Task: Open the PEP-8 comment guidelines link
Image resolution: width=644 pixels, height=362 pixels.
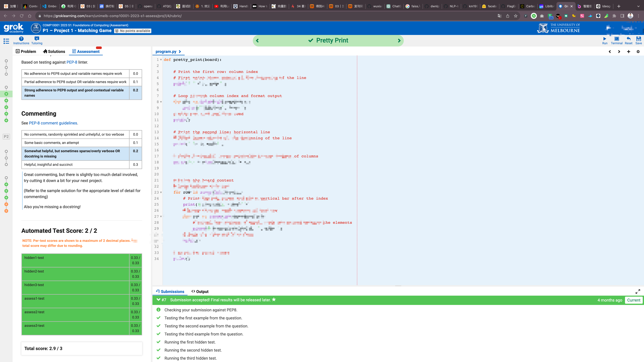Action: point(53,123)
